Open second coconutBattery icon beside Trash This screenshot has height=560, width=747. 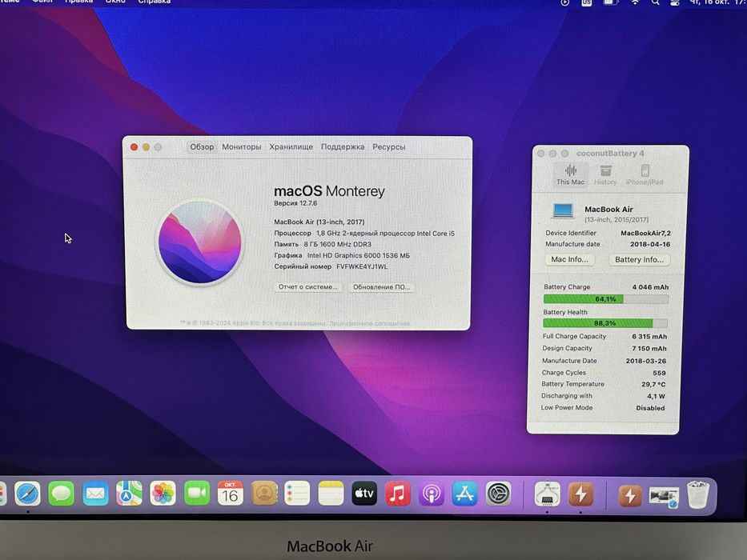point(630,495)
